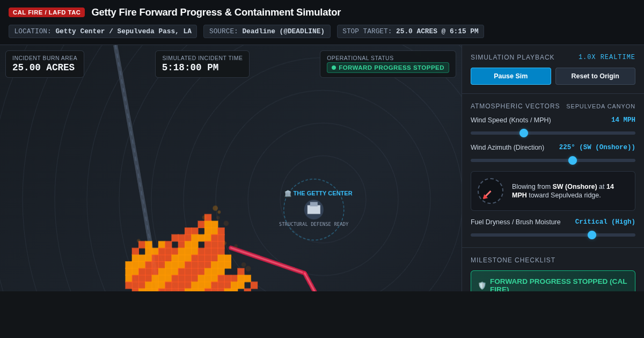Click the museum icon beside The Getty Center

click(x=288, y=194)
